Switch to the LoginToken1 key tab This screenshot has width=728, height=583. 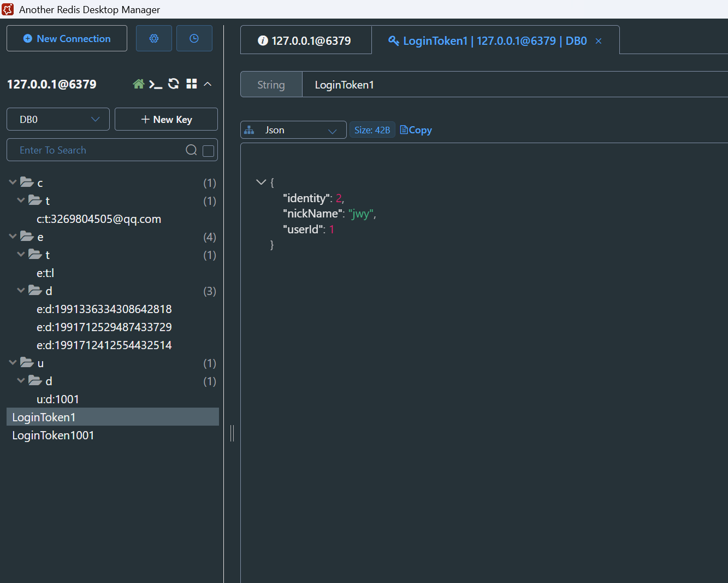tap(495, 40)
